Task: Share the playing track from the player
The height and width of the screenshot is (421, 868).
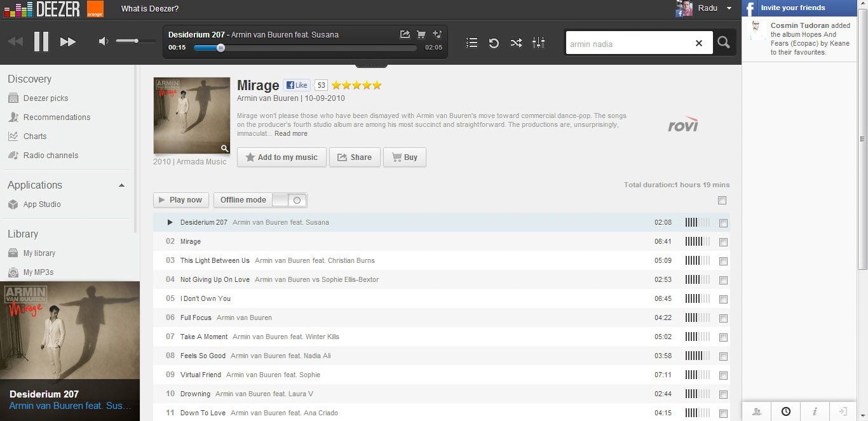Action: pyautogui.click(x=405, y=34)
